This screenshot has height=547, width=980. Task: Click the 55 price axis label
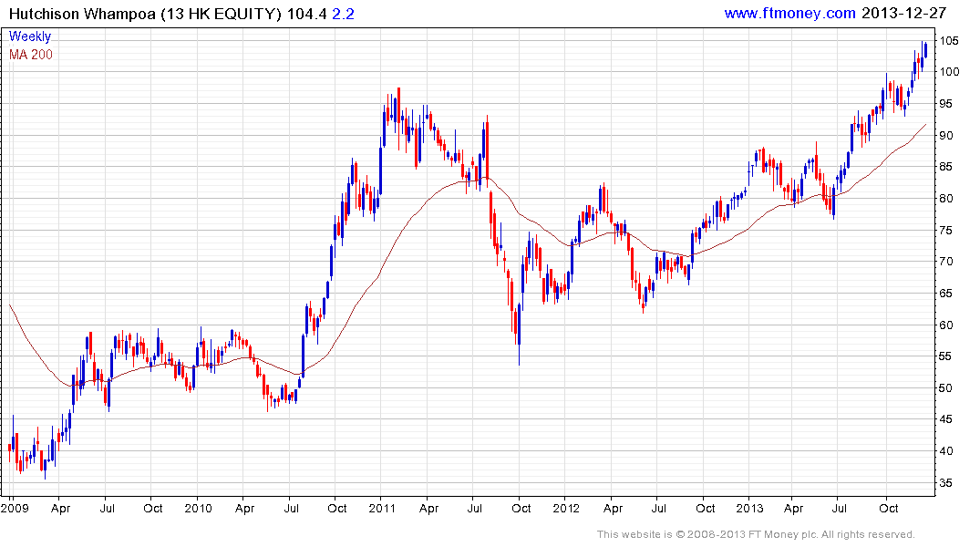point(946,356)
